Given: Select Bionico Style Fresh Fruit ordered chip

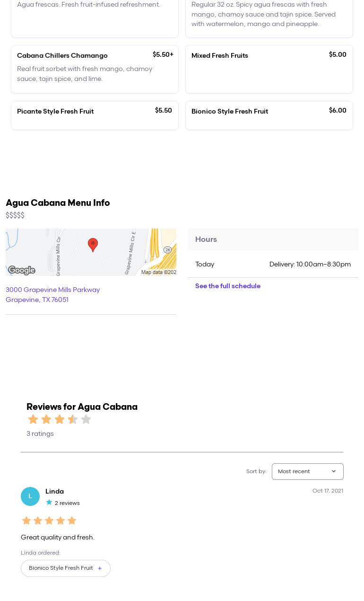Looking at the screenshot, I should (x=61, y=568).
